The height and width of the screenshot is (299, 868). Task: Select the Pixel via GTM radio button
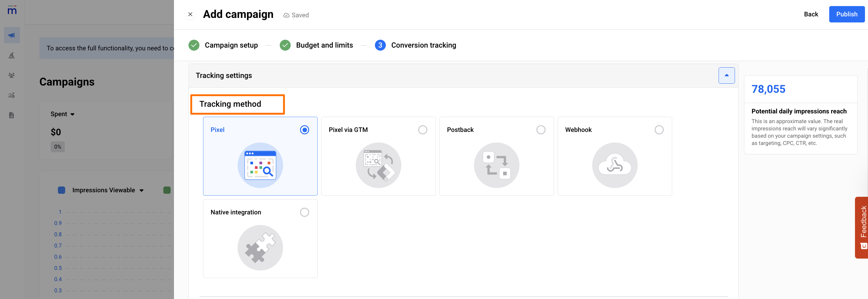pyautogui.click(x=422, y=130)
